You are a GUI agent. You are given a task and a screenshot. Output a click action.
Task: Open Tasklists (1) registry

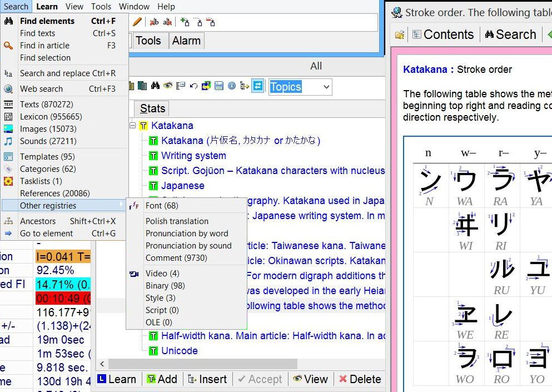tap(64, 181)
